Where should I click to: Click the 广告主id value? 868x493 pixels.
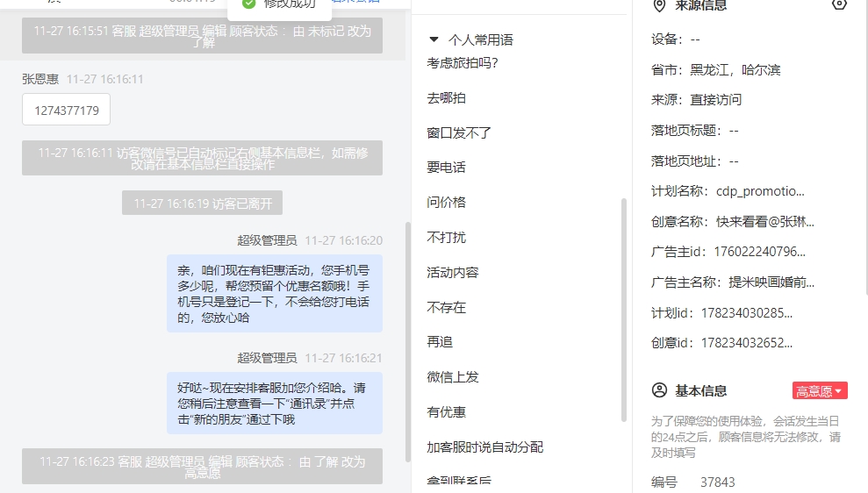pos(759,252)
